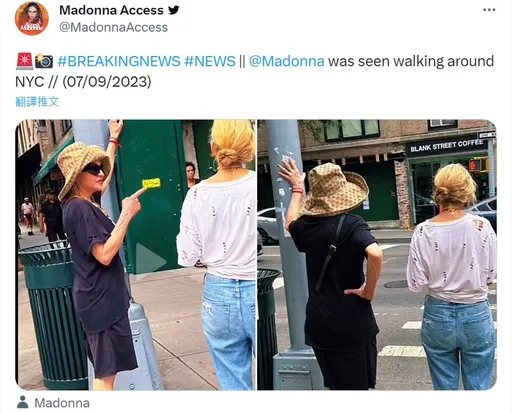Click the date text (07/09/2023)
The image size is (512, 414).
[x=107, y=81]
